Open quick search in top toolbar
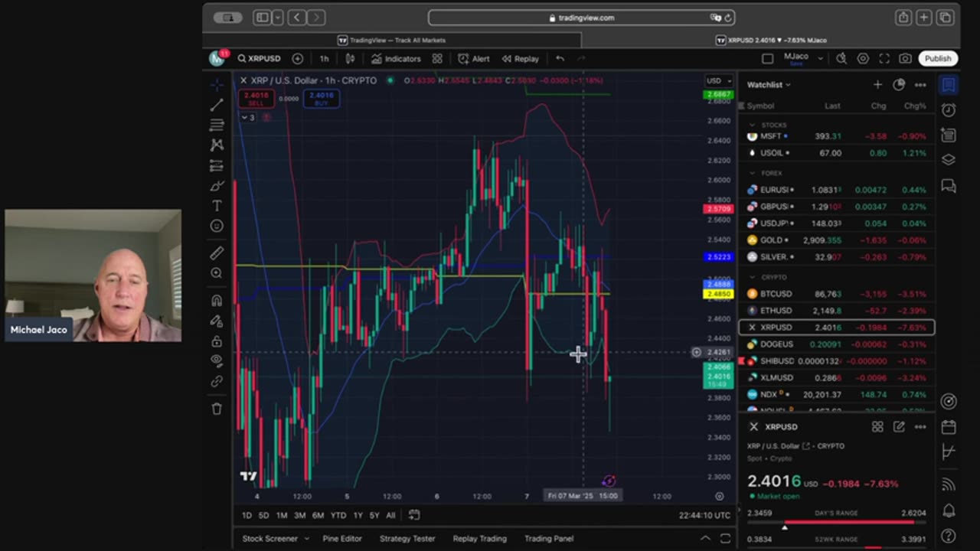 (841, 58)
